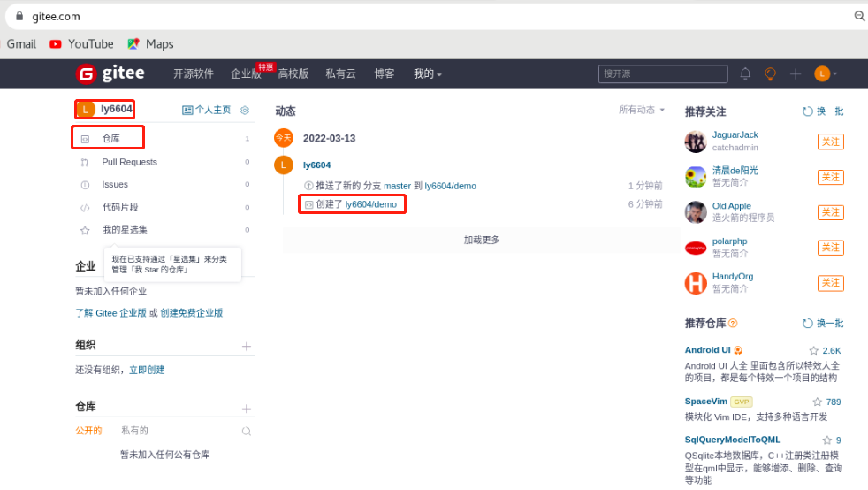Click 了解 Gitee 企业版 link
Image resolution: width=868 pixels, height=490 pixels.
110,313
